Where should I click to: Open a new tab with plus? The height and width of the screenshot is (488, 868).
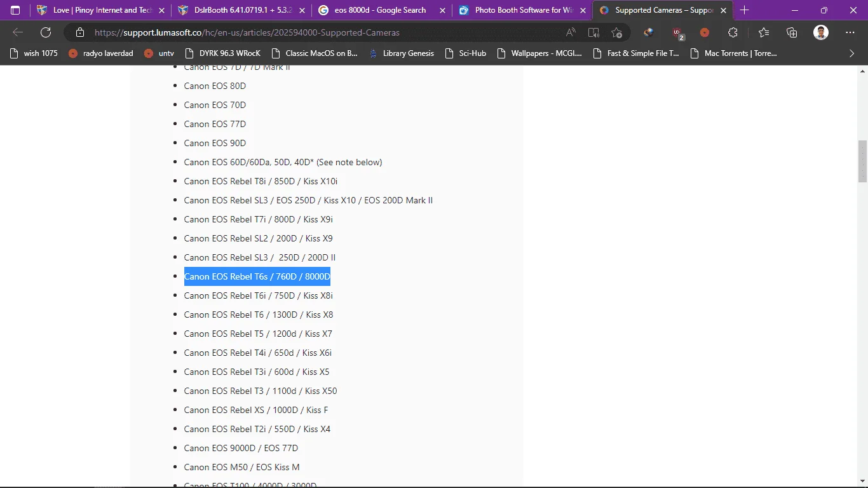coord(745,10)
